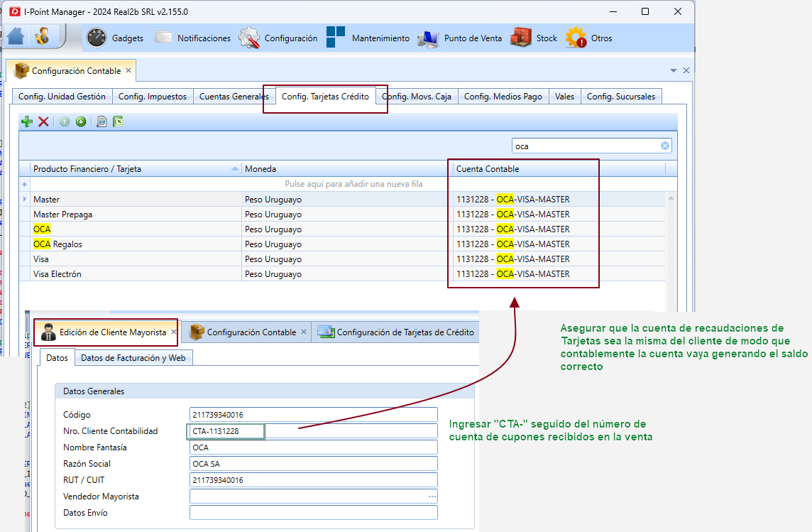812x532 pixels.
Task: Open the Vales tab
Action: tap(564, 97)
